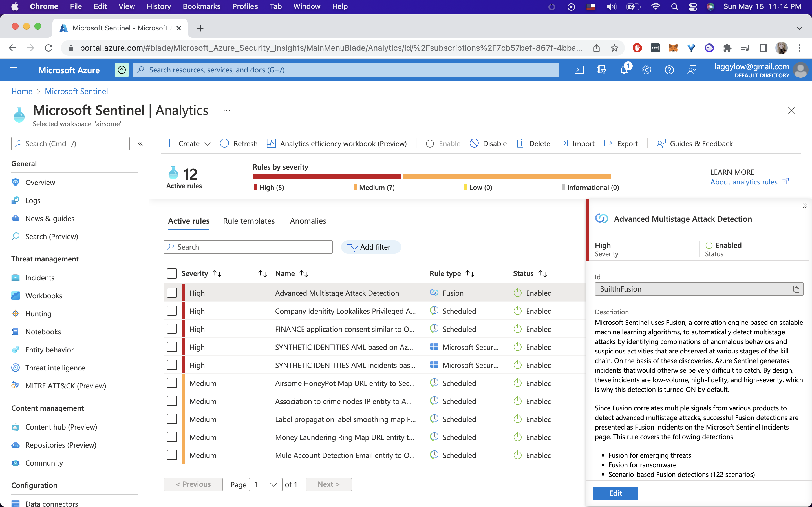Open Hunting in sidebar

(38, 313)
